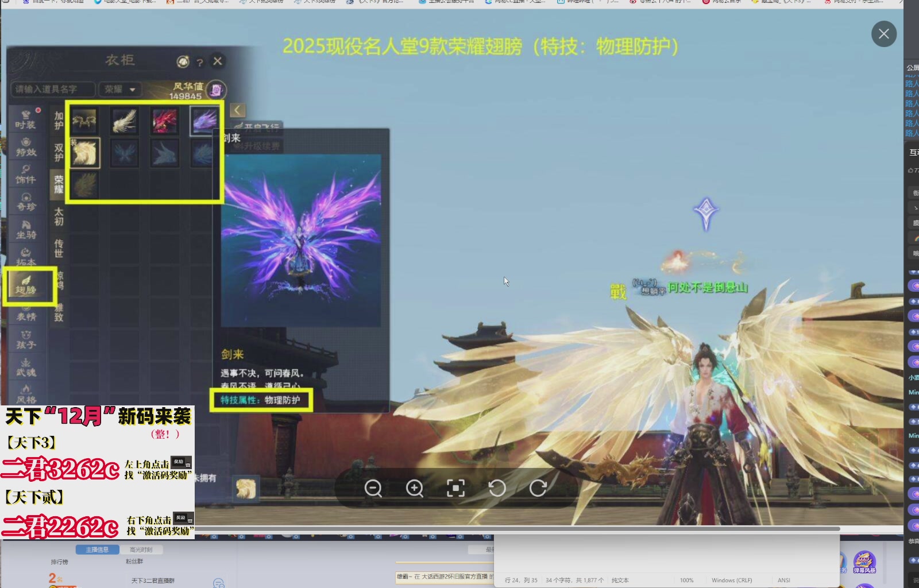Open the 排行榜 ranking link
The width and height of the screenshot is (919, 588).
click(60, 562)
